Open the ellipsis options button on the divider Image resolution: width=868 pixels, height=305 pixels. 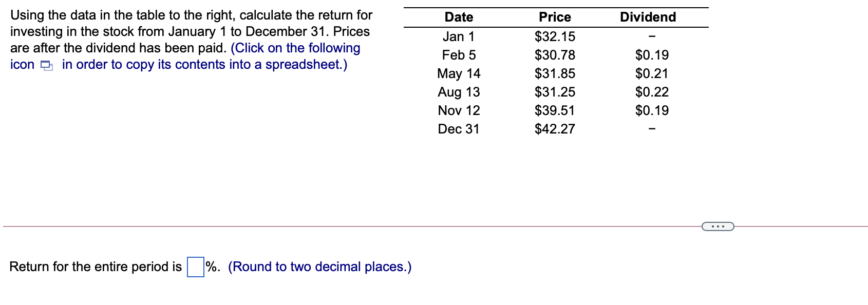719,226
